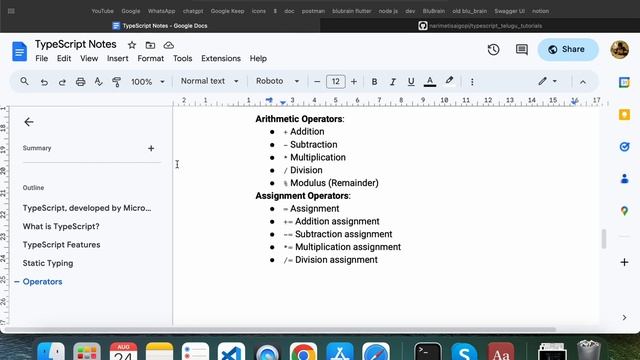Image resolution: width=640 pixels, height=360 pixels.
Task: Open comments history icon
Action: [522, 49]
